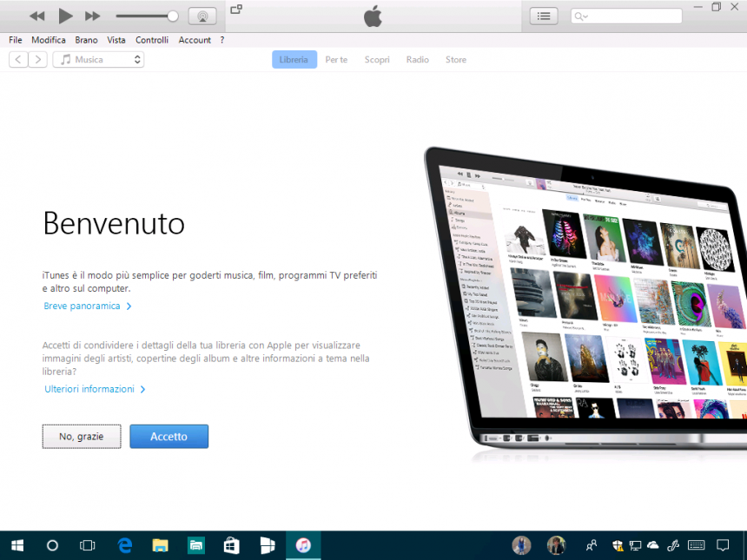Viewport: 747px width, 560px height.
Task: Open File Explorer from taskbar
Action: (x=160, y=545)
